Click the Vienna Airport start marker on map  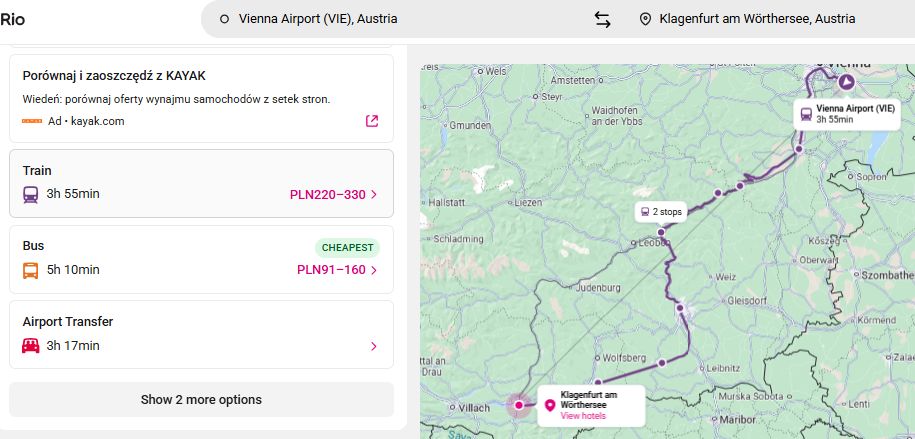pyautogui.click(x=846, y=82)
